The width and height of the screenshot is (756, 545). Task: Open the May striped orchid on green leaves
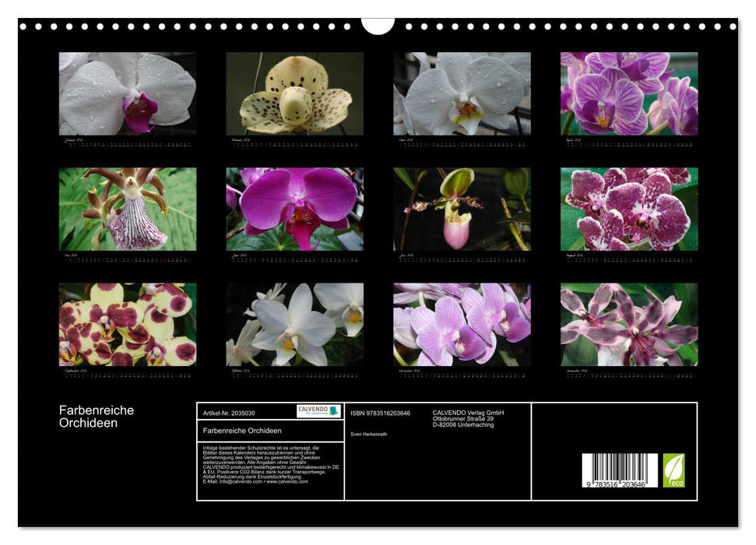point(128,209)
